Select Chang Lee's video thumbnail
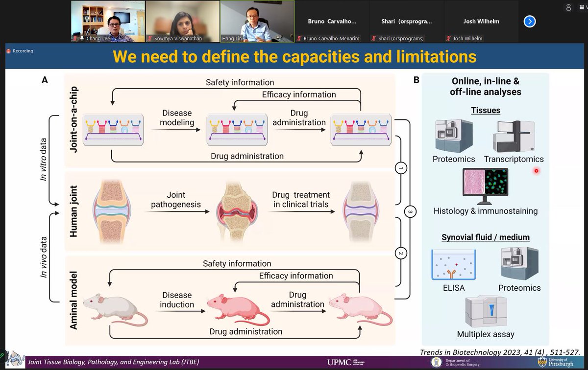Image resolution: width=588 pixels, height=370 pixels. tap(107, 21)
